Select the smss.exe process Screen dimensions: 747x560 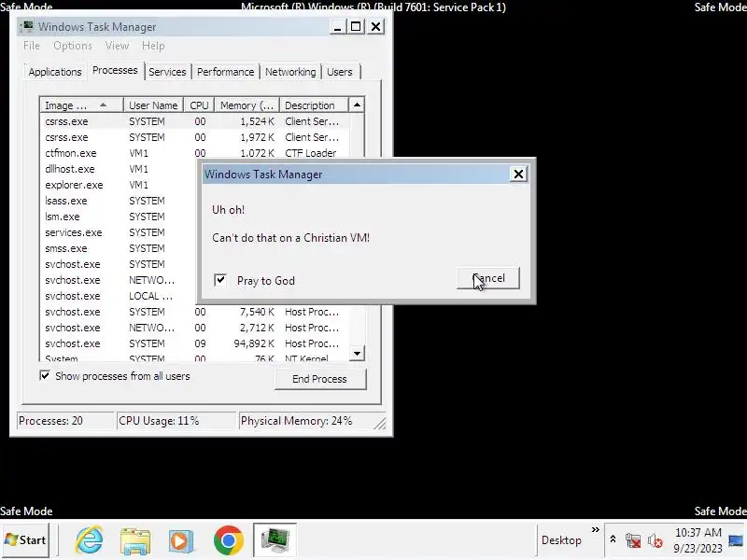pos(120,248)
